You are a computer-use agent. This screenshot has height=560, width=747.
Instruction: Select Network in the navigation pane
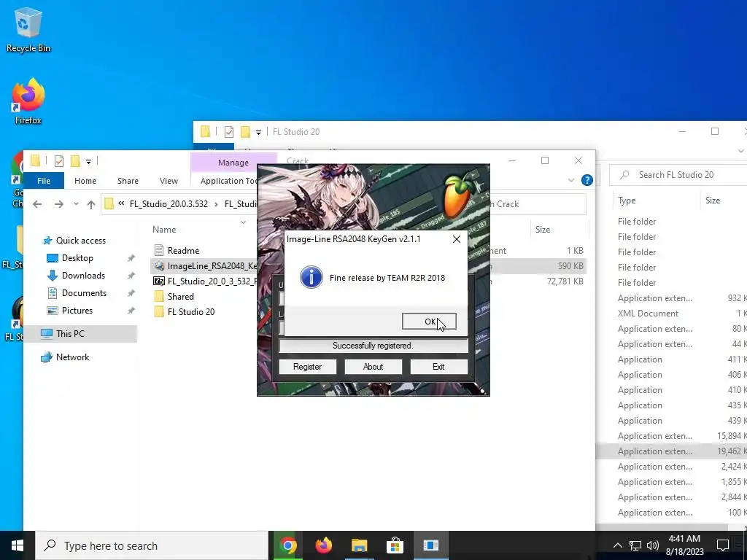click(72, 357)
